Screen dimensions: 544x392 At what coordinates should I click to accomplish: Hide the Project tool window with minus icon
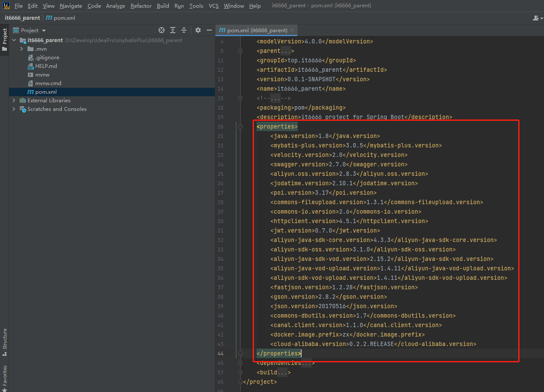click(209, 30)
